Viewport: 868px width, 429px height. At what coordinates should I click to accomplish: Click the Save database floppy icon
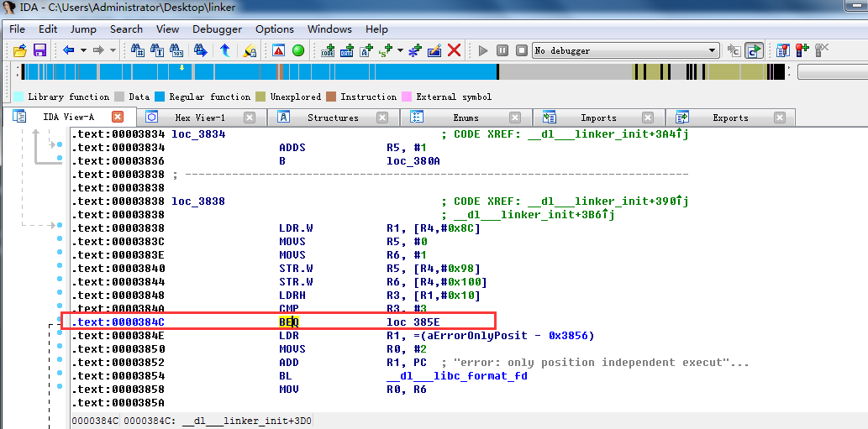click(x=39, y=51)
